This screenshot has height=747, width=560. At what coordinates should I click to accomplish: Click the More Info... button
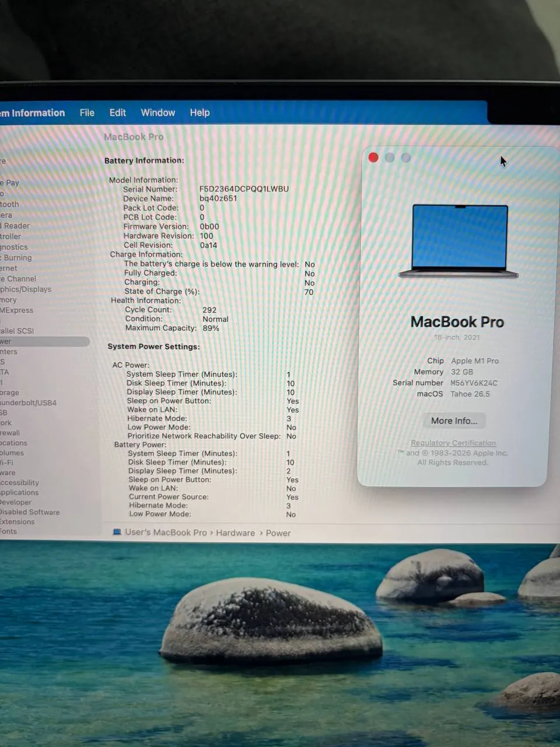point(454,421)
